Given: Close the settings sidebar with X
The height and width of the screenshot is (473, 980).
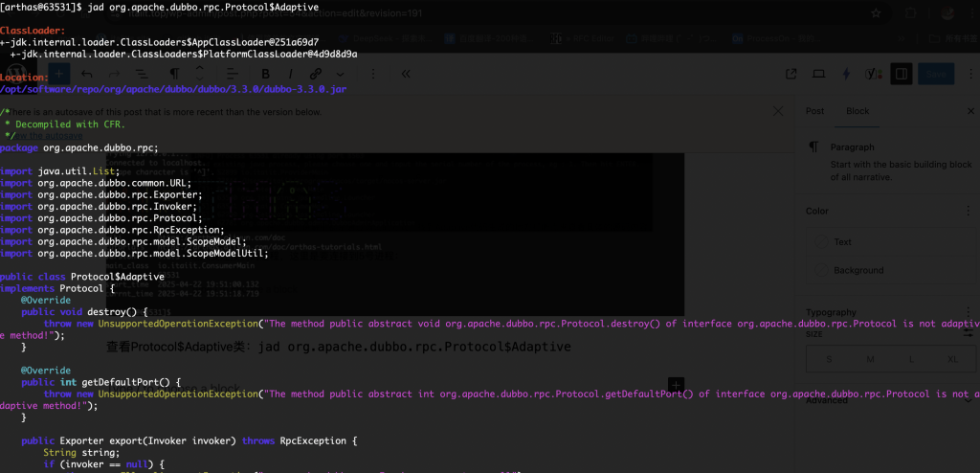Looking at the screenshot, I should point(970,111).
